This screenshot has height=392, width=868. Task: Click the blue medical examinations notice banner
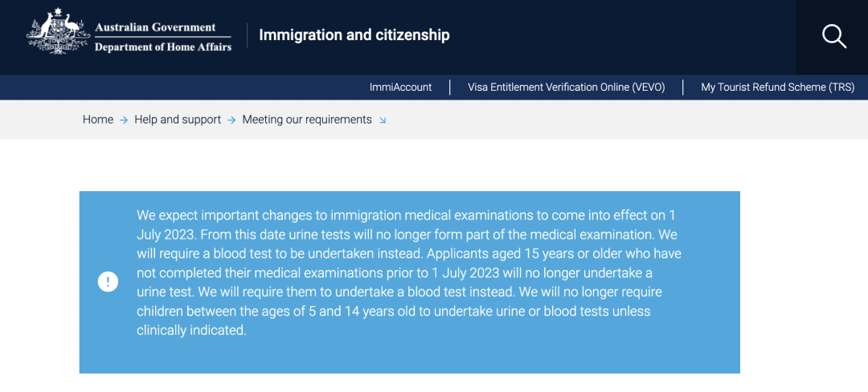coord(409,353)
